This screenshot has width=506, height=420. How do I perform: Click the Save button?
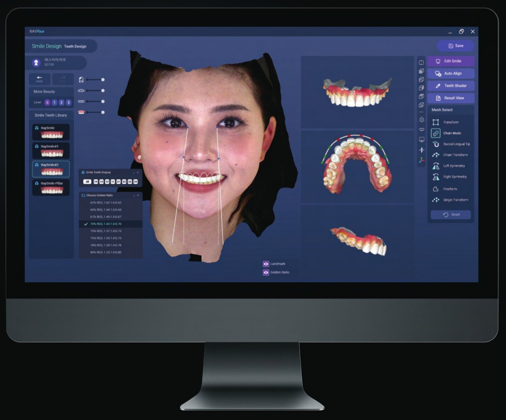coord(455,46)
